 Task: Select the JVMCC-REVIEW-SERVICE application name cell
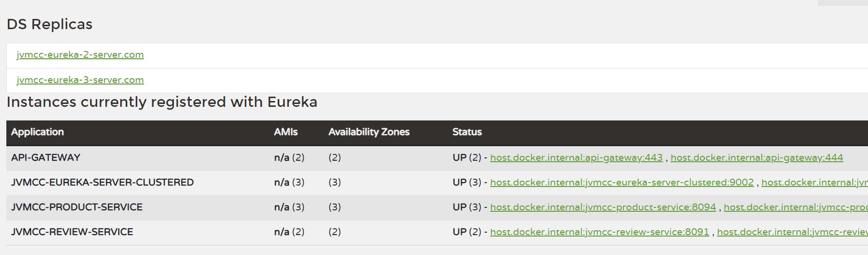click(x=72, y=232)
